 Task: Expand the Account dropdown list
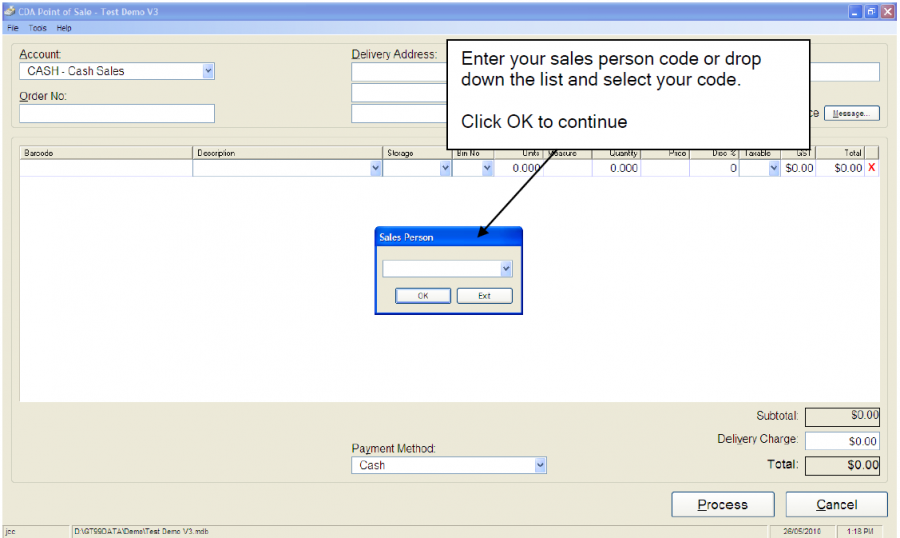208,71
